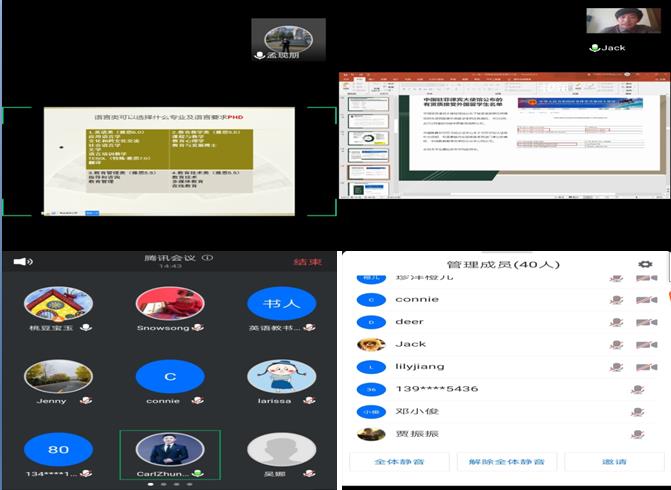Mute Jack's microphone in the member list
Screen dimensions: 671x490
tap(618, 344)
